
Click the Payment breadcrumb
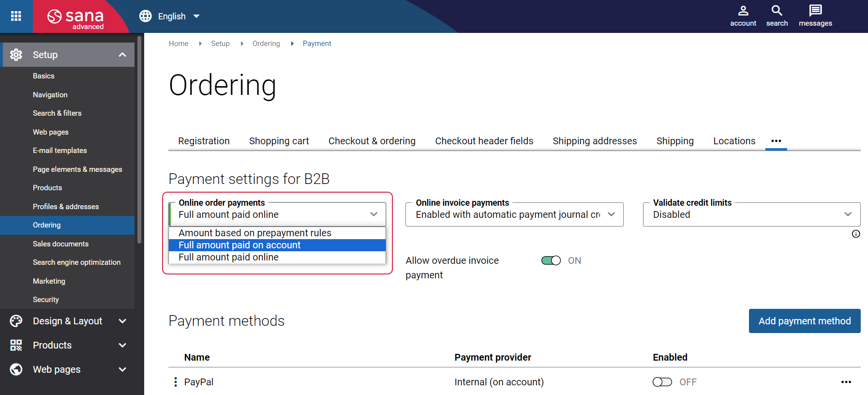tap(317, 44)
